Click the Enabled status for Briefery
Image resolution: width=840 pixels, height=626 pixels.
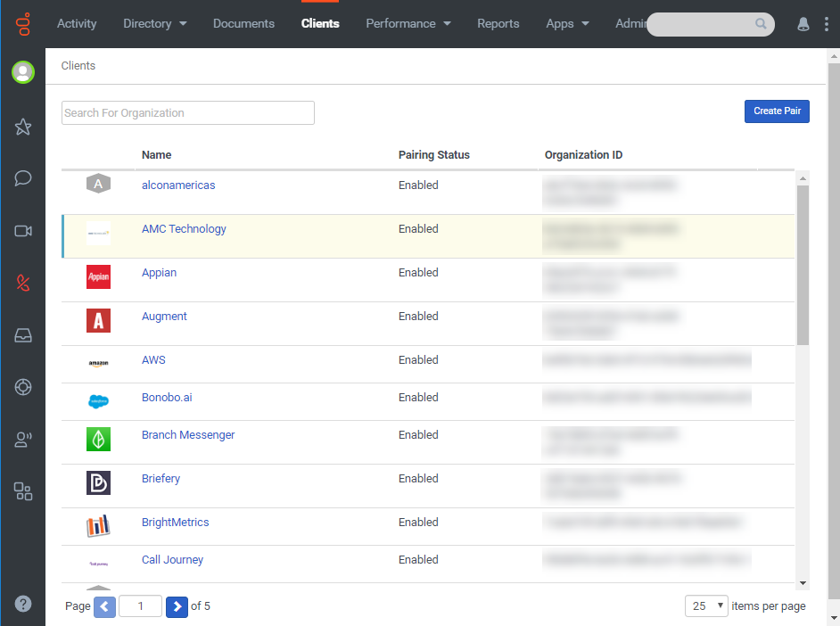coord(418,479)
